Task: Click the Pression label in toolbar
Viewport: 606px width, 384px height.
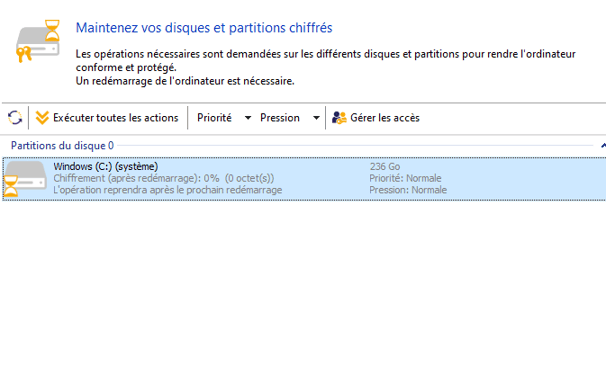Action: click(x=280, y=117)
